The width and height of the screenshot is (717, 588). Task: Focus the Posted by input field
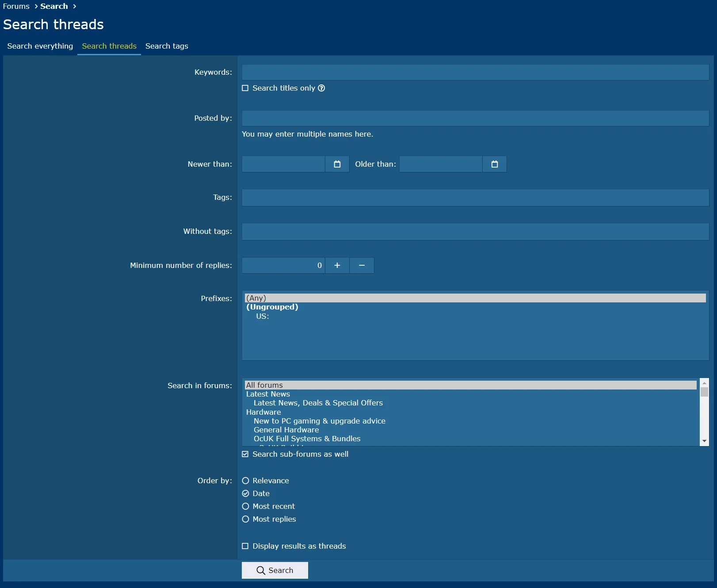(x=475, y=118)
